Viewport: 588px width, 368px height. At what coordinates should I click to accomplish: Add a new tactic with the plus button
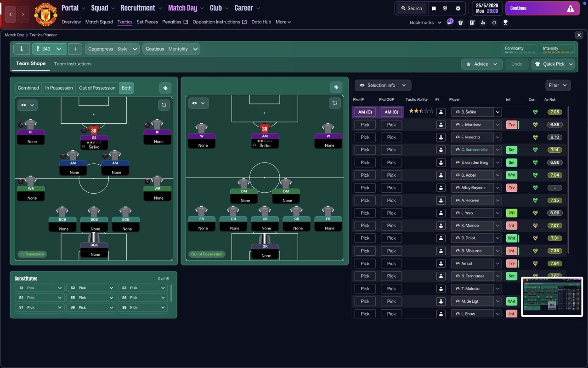(x=75, y=49)
